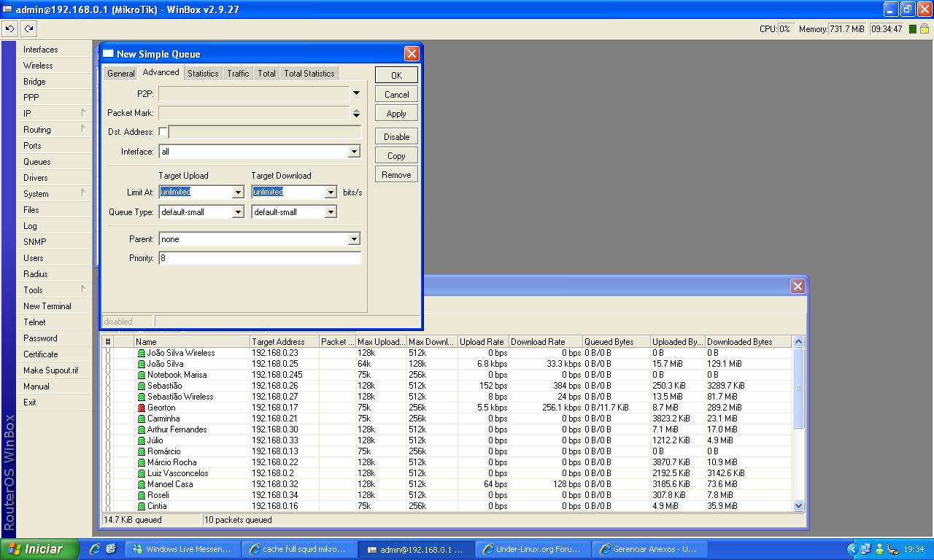Open Target Upload Queue Type dropdown
934x560 pixels.
tap(237, 212)
